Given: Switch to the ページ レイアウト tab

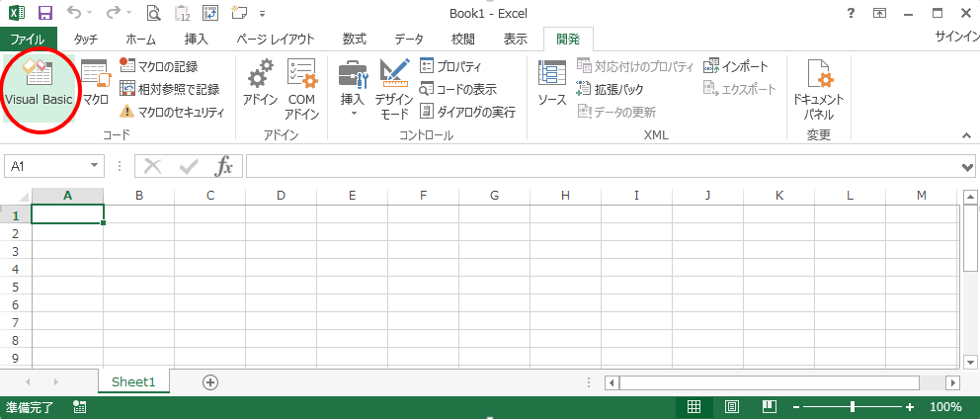Looking at the screenshot, I should tap(275, 39).
